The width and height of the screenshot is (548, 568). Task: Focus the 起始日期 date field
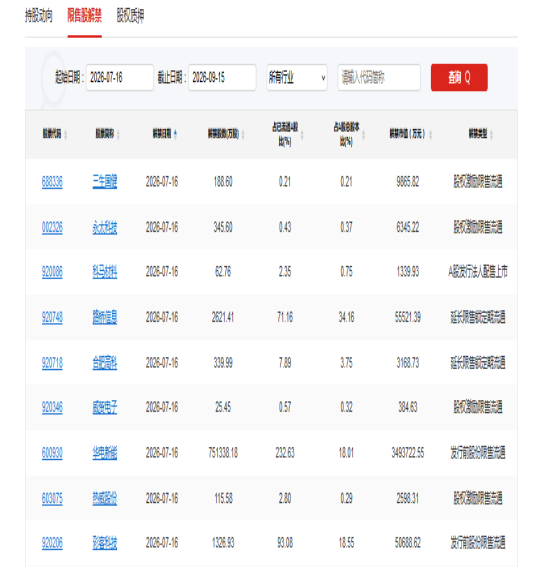click(x=120, y=78)
